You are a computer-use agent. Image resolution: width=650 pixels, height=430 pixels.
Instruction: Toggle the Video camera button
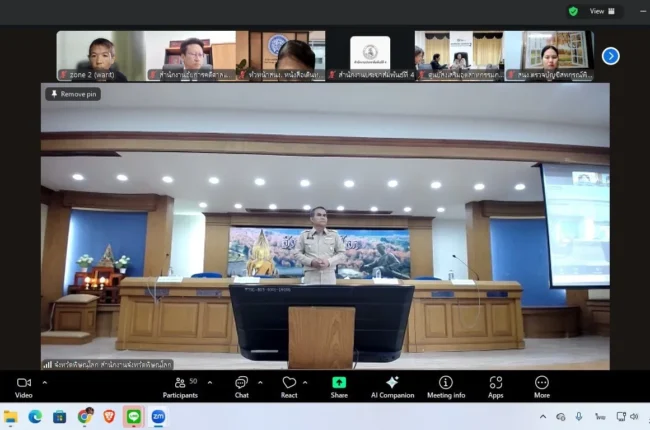click(x=23, y=386)
